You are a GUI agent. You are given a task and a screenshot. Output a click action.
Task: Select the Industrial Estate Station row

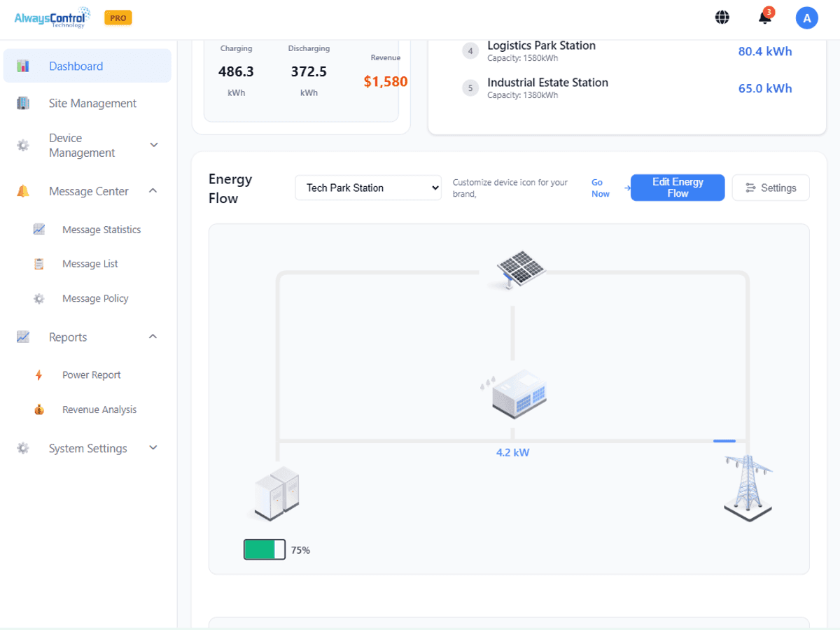point(626,88)
